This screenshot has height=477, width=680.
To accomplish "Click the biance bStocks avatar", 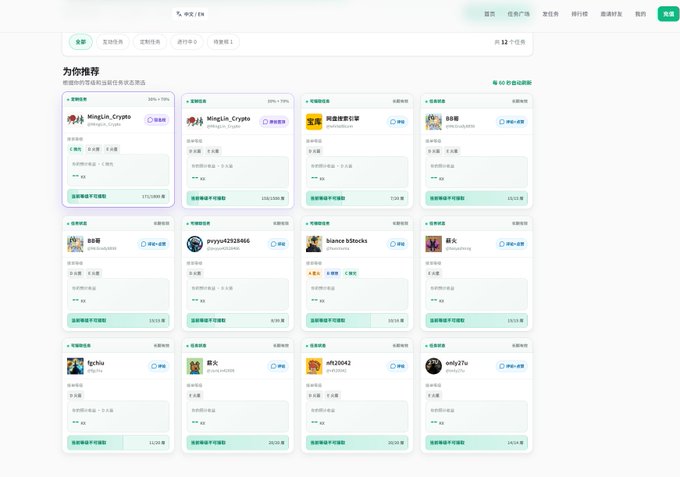I will tap(314, 244).
